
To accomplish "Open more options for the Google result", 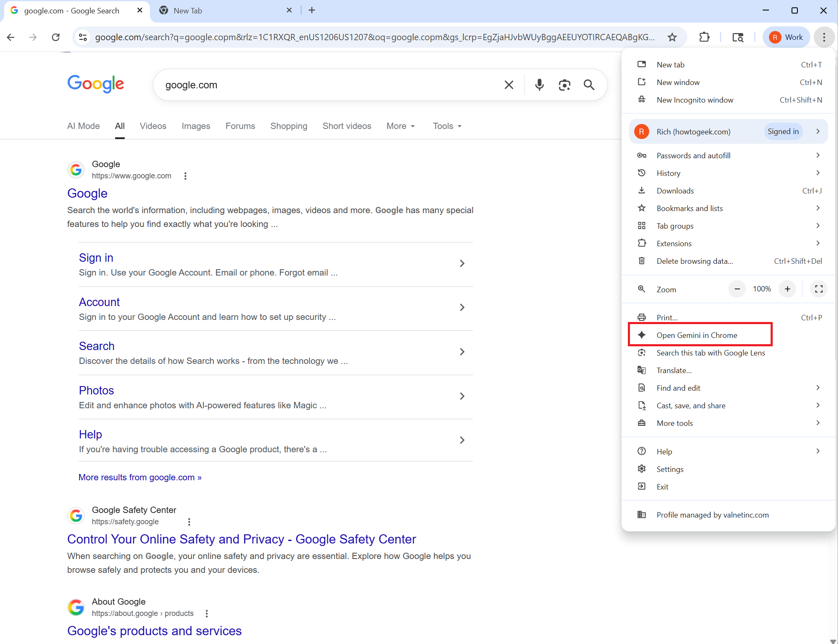I will [x=185, y=176].
